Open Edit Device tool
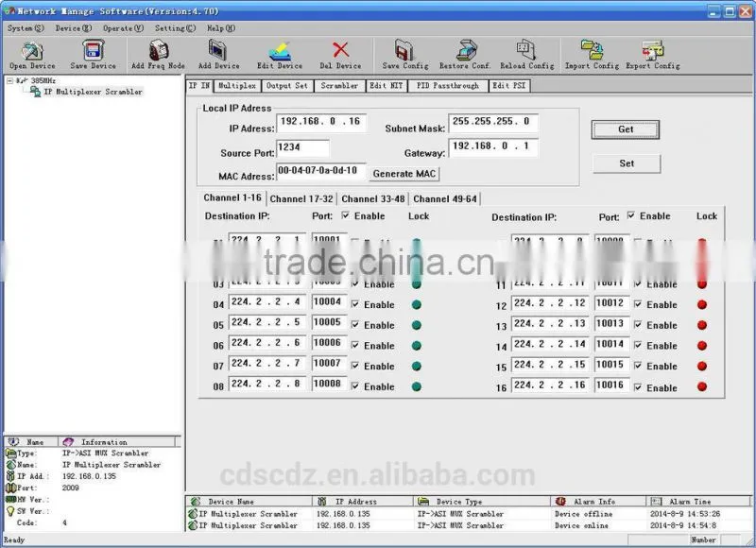This screenshot has width=756, height=548. point(279,51)
